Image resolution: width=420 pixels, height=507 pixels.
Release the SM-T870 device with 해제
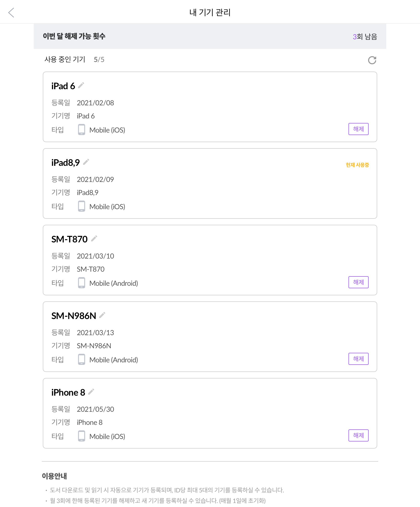[x=358, y=282]
